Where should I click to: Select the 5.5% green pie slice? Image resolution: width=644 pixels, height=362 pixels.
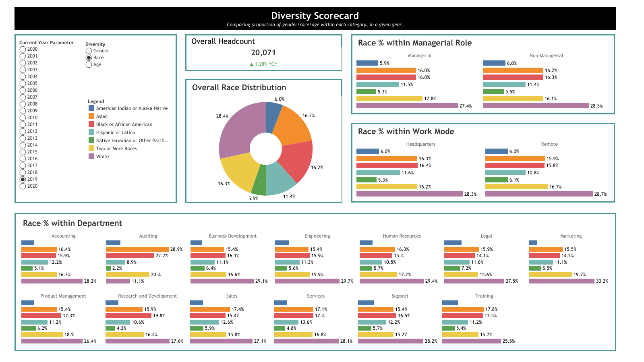(259, 180)
